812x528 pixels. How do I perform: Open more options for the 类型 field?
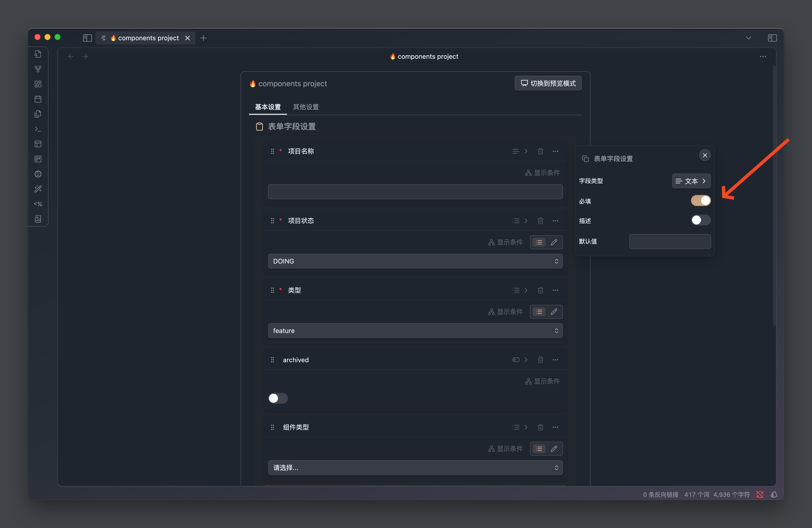(x=555, y=290)
